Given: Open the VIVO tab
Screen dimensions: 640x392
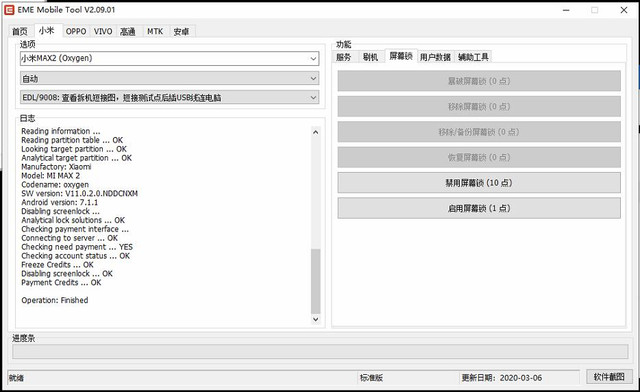Looking at the screenshot, I should 103,31.
